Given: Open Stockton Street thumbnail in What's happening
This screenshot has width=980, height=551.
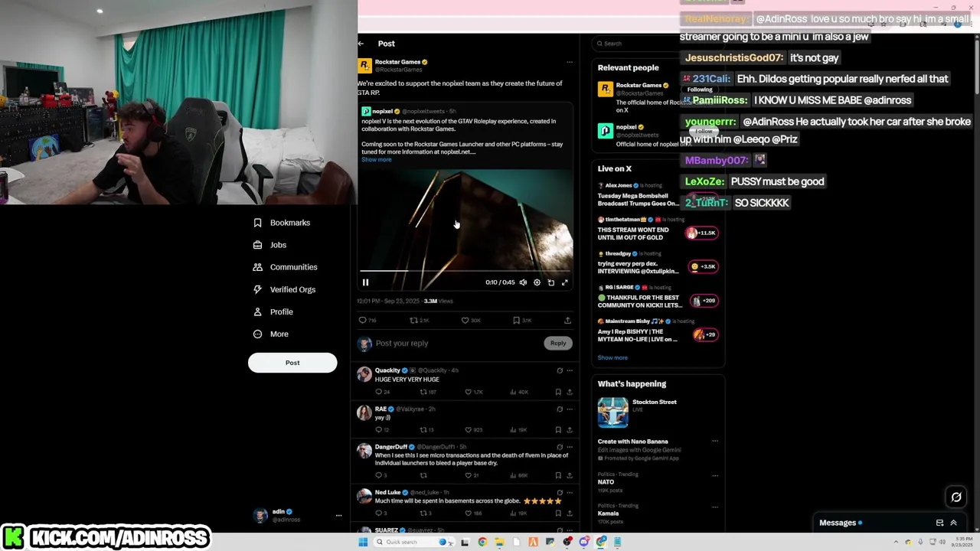Looking at the screenshot, I should [612, 413].
